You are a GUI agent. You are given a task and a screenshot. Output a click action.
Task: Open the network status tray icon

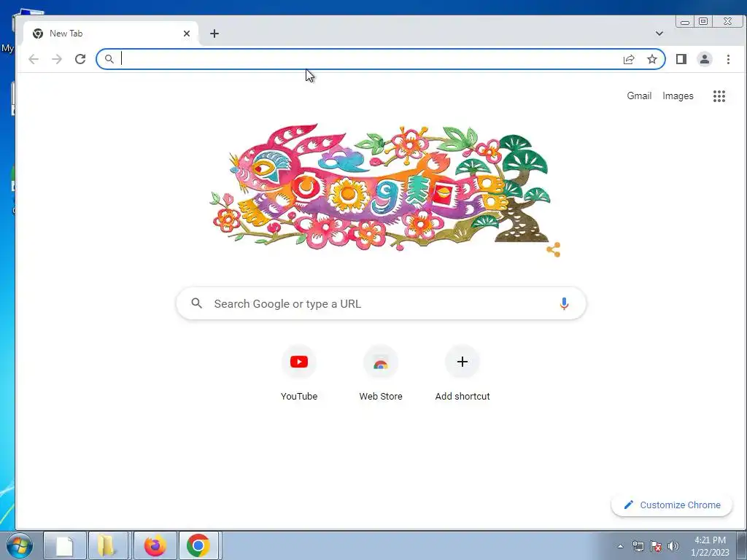[638, 546]
